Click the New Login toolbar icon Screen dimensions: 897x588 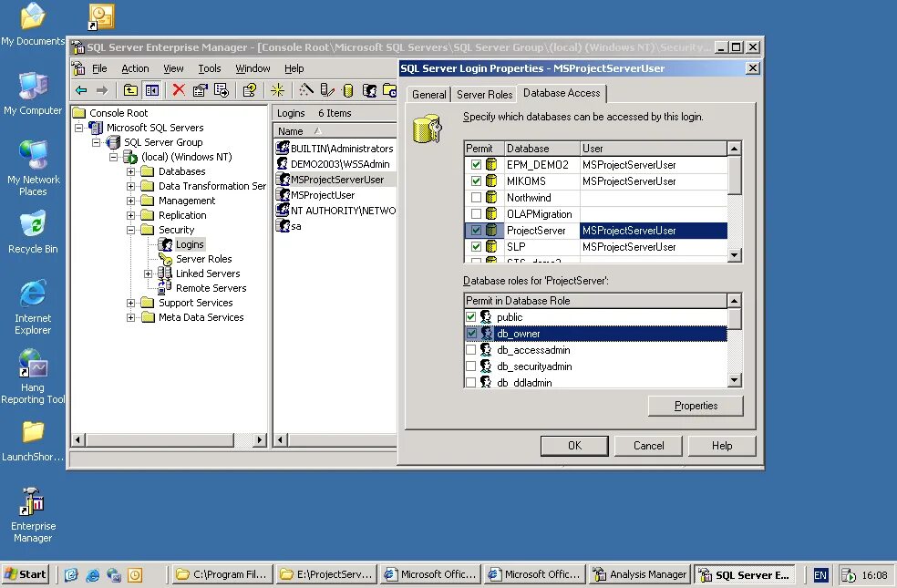click(x=369, y=90)
